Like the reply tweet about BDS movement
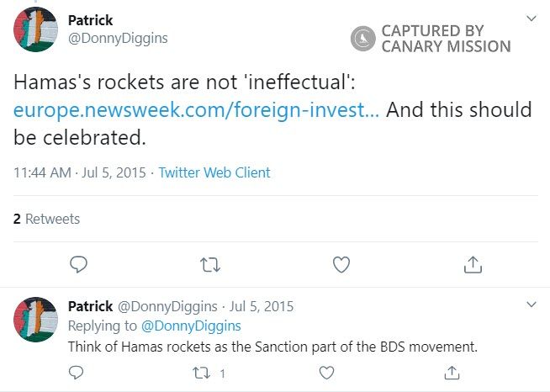This screenshot has width=550, height=392. point(326,372)
